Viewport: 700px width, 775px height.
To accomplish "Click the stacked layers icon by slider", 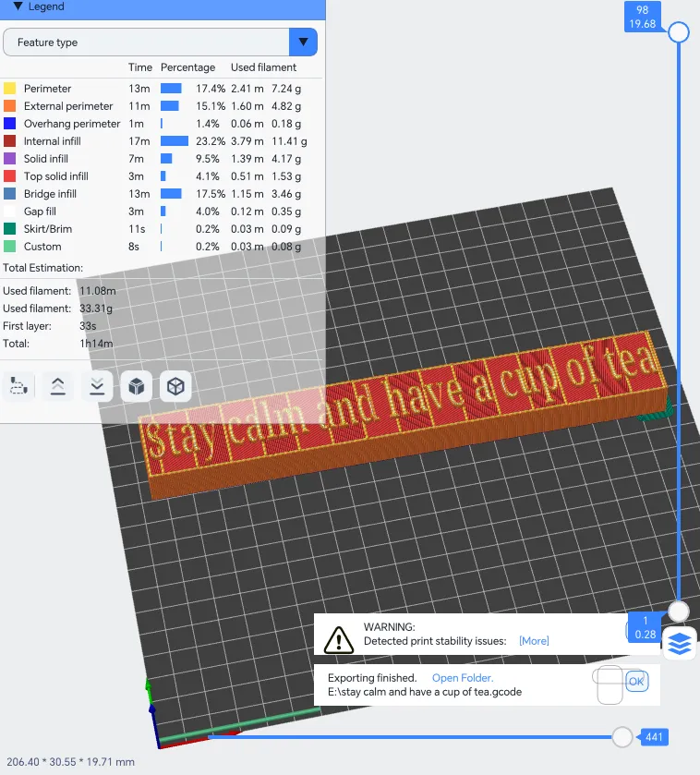I will click(680, 644).
